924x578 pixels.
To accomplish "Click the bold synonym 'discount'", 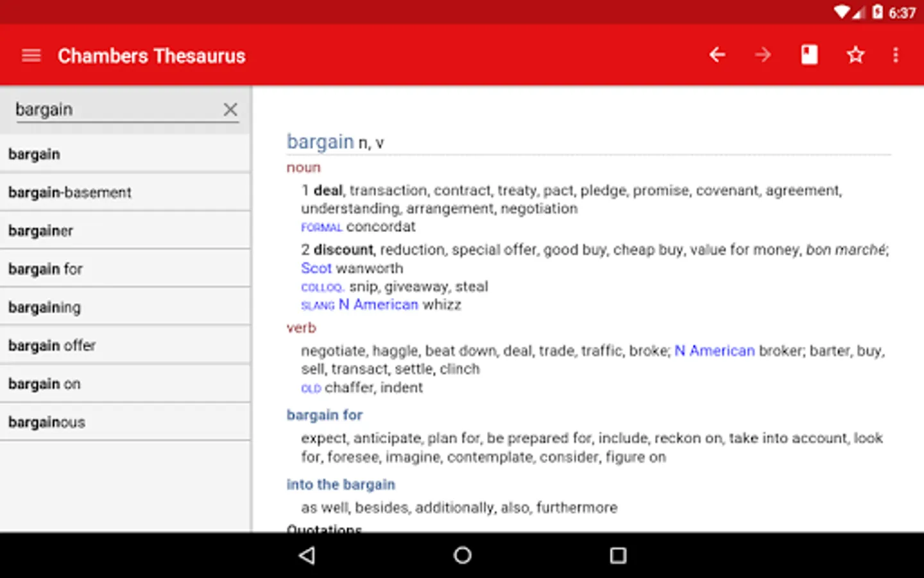I will click(343, 249).
